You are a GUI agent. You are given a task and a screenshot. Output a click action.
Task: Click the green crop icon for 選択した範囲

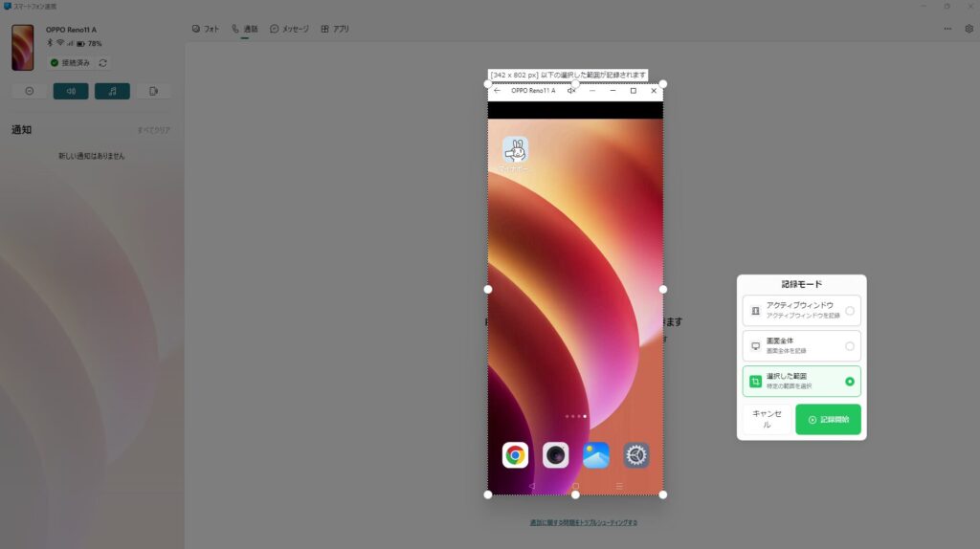755,381
